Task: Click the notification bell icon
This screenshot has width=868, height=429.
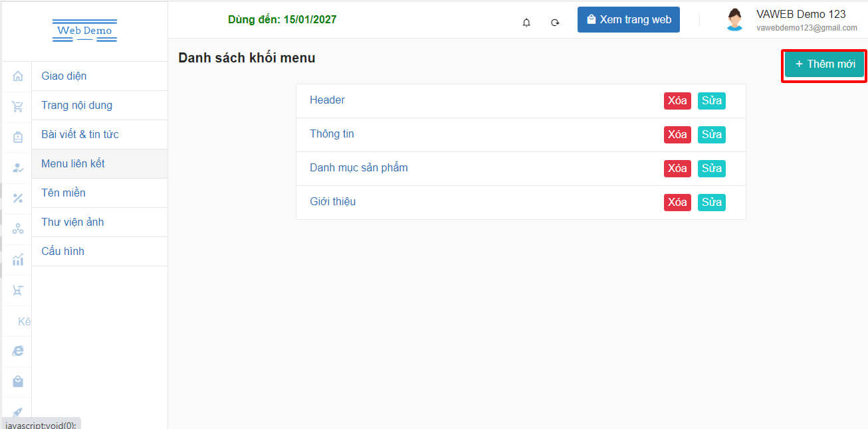Action: (526, 23)
